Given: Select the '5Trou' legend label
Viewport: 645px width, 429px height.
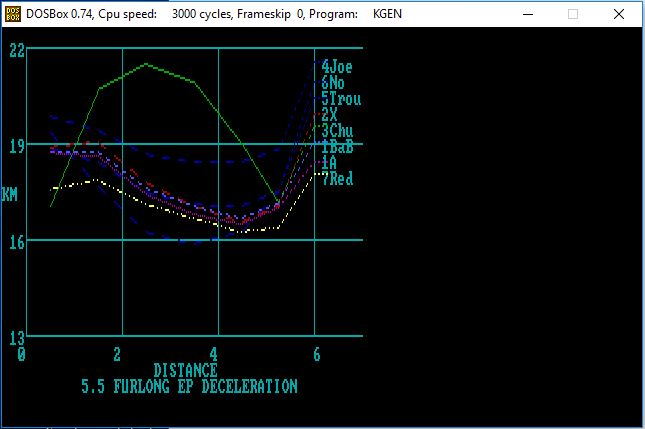Looking at the screenshot, I should tap(341, 99).
